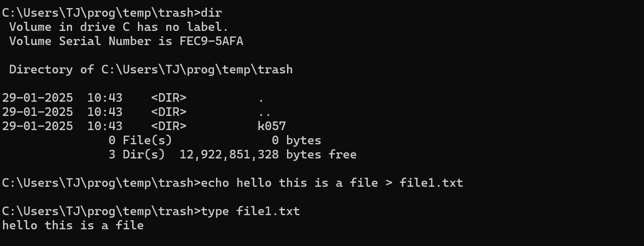Click the k057 directory name

[x=272, y=126]
